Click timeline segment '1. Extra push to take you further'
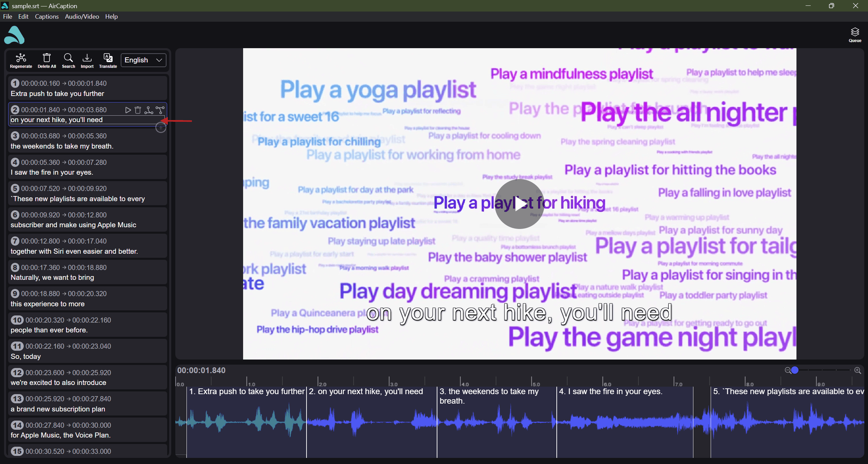 pos(246,422)
